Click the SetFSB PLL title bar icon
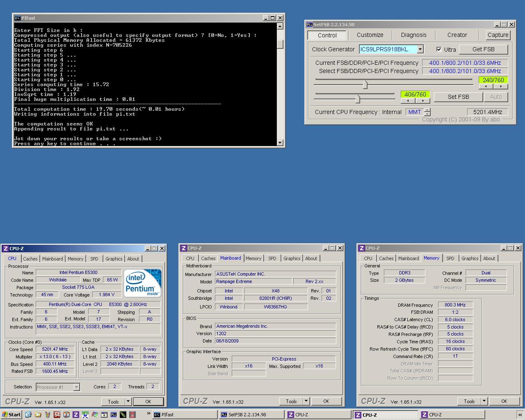The width and height of the screenshot is (525, 420). [x=310, y=25]
